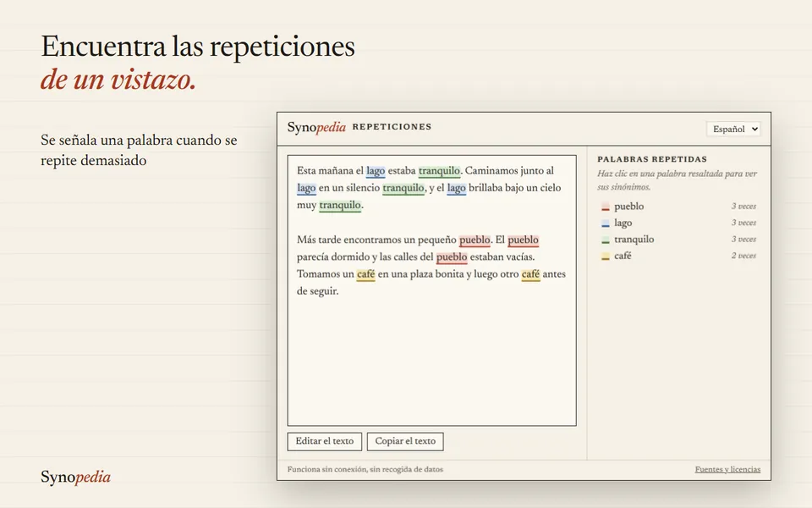Click the Synopedia logo at page bottom left

(x=75, y=477)
